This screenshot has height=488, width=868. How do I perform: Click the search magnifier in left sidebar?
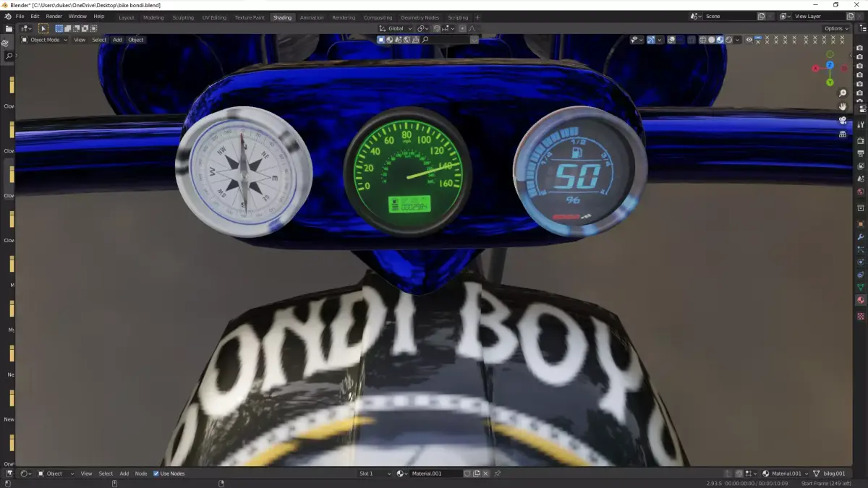(x=9, y=56)
